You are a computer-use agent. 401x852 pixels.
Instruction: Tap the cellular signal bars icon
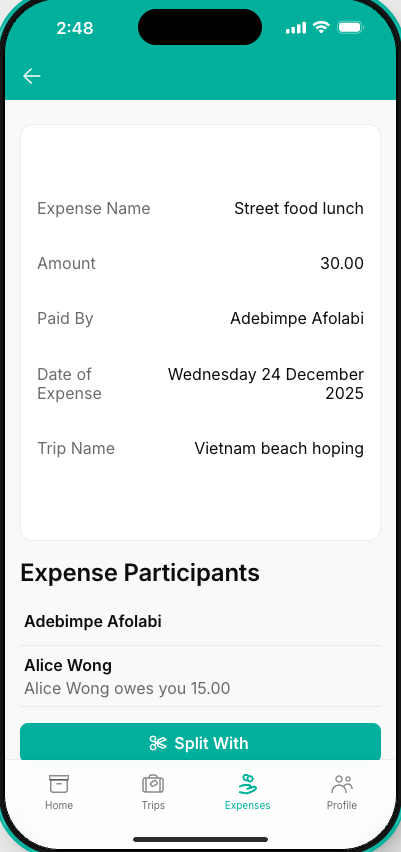296,28
